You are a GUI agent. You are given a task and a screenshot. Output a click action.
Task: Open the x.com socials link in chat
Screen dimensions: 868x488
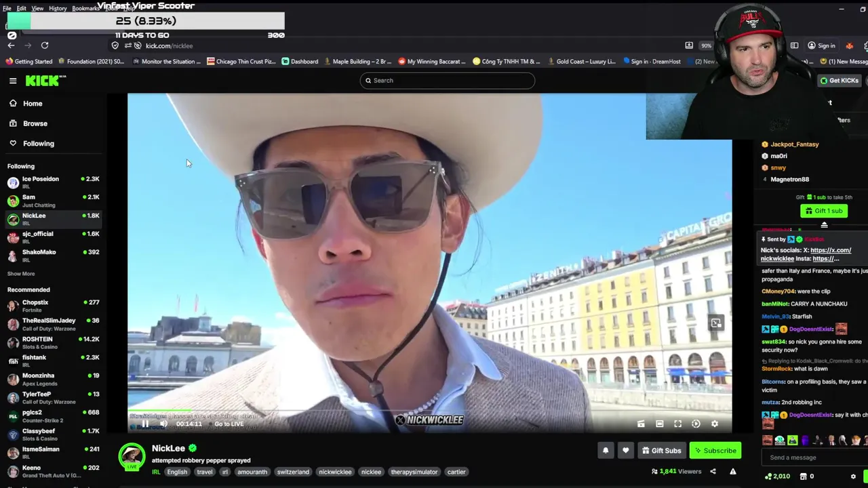[x=831, y=250]
